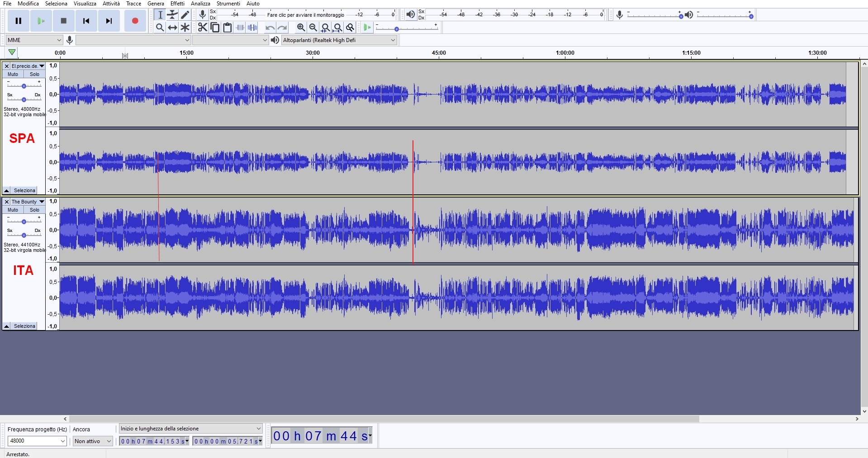Viewport: 868px width, 458px height.
Task: Collapse The Bounty track
Action: point(6,326)
